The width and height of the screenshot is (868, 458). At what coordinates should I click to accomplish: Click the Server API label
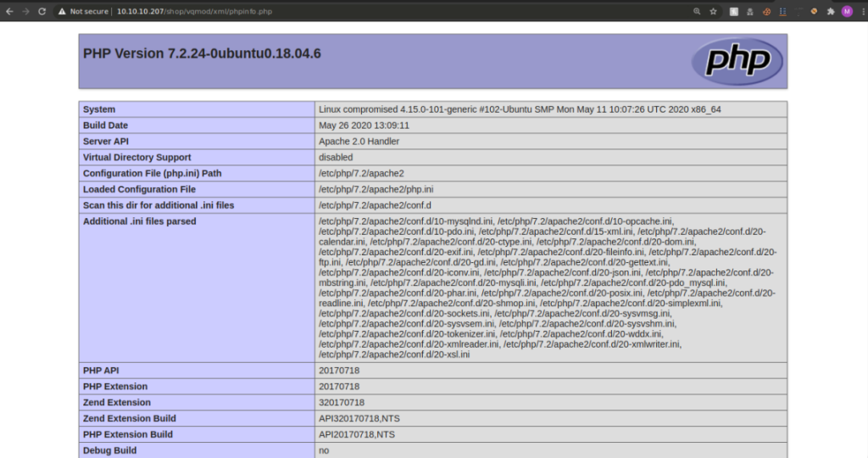point(106,142)
